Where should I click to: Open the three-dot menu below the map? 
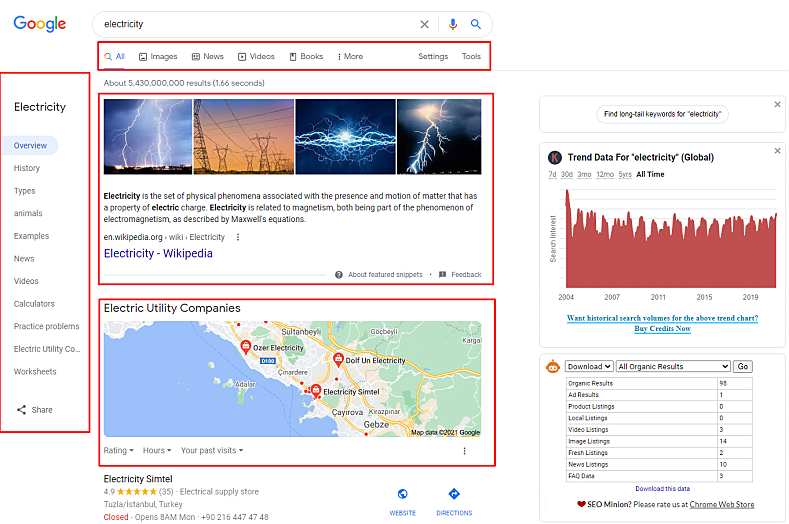[464, 451]
